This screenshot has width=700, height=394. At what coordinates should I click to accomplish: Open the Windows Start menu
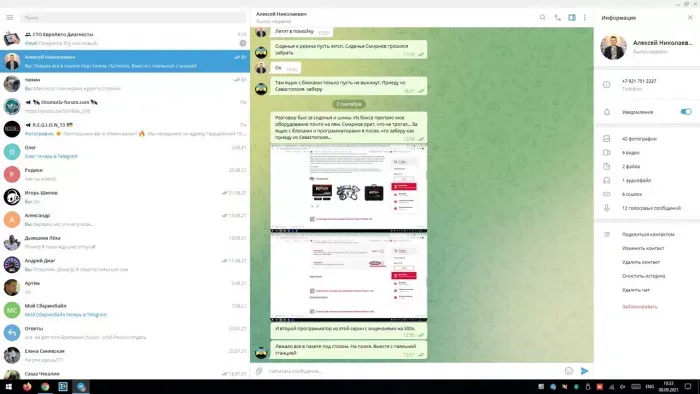[x=8, y=386]
